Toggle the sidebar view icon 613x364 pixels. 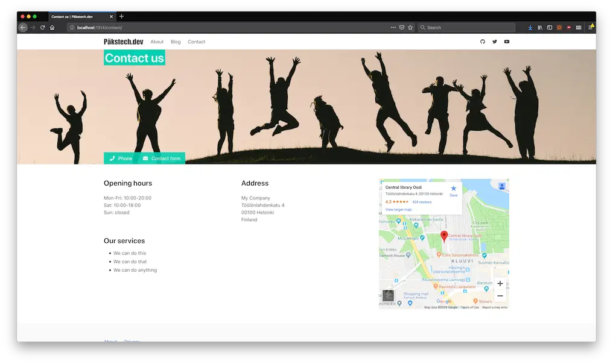click(549, 28)
